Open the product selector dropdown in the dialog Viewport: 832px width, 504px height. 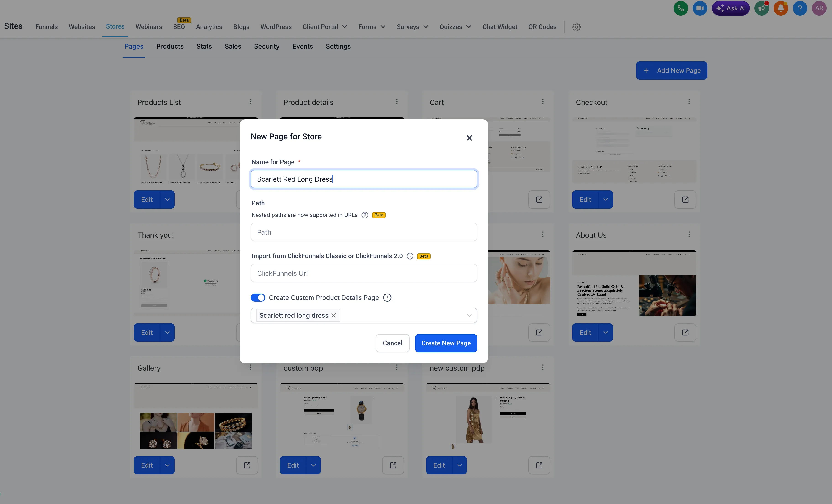point(469,315)
